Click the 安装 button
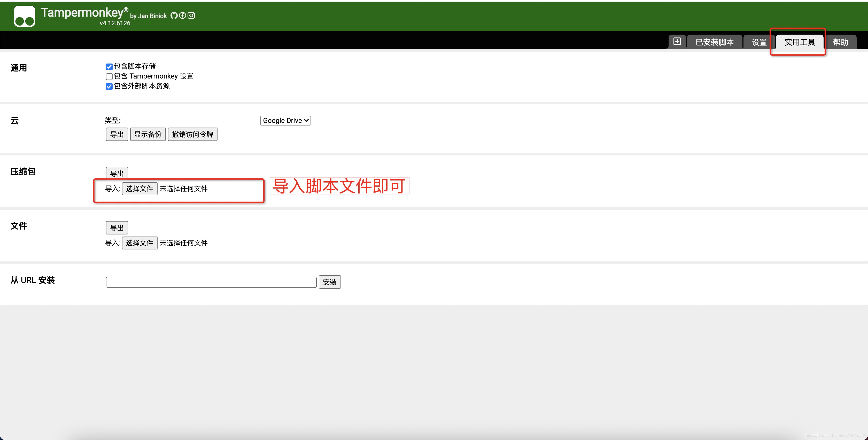868x440 pixels. tap(330, 282)
